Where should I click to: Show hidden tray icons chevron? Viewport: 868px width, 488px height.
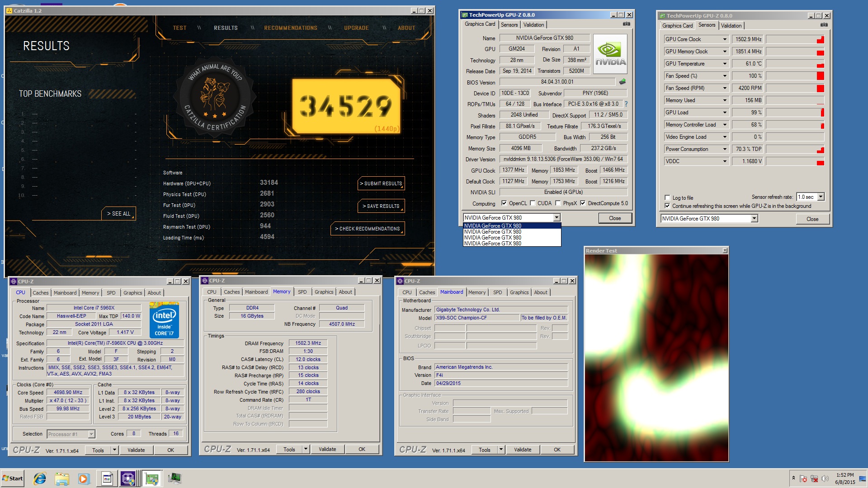[793, 478]
